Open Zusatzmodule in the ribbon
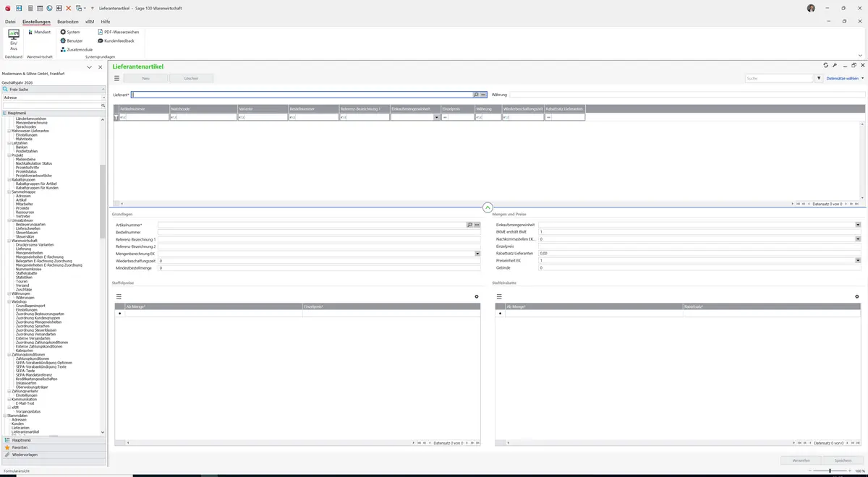 (x=77, y=50)
